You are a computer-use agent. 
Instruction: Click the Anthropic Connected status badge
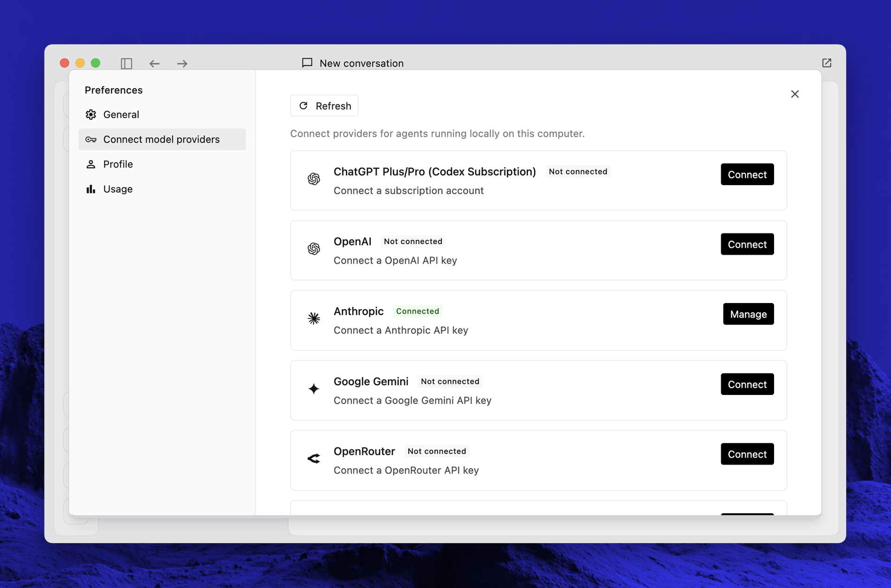tap(418, 311)
